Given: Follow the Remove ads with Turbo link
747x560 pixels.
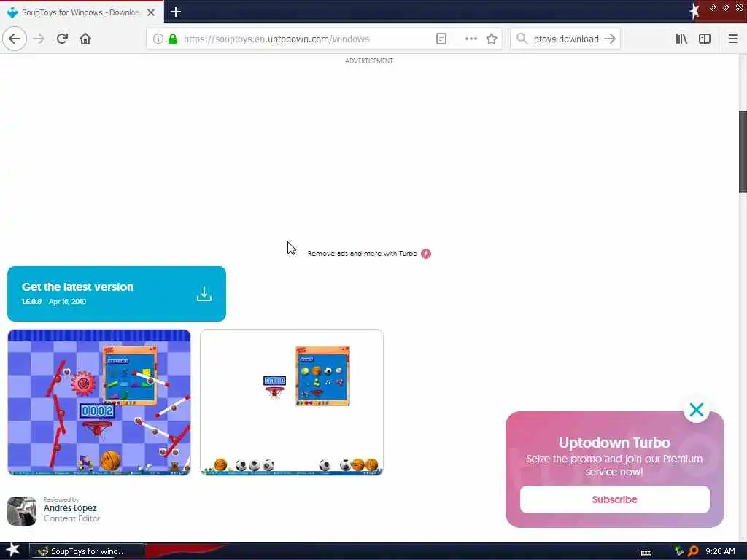Looking at the screenshot, I should click(x=362, y=254).
